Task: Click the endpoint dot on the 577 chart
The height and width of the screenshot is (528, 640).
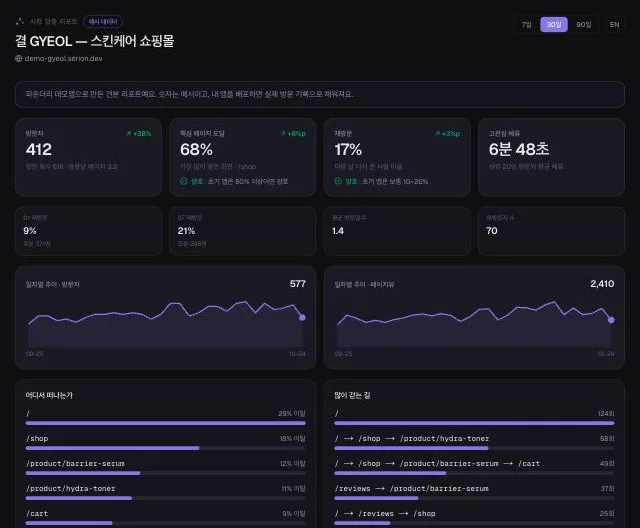Action: pyautogui.click(x=302, y=317)
